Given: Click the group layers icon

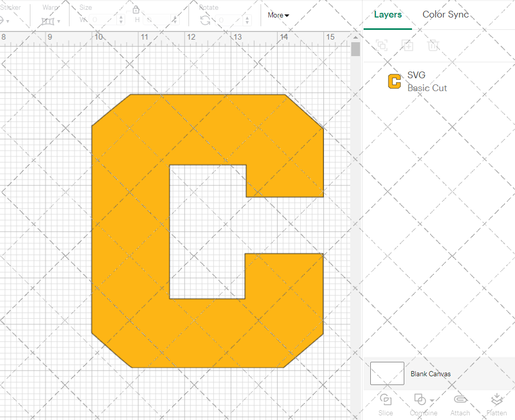Looking at the screenshot, I should pyautogui.click(x=382, y=45).
